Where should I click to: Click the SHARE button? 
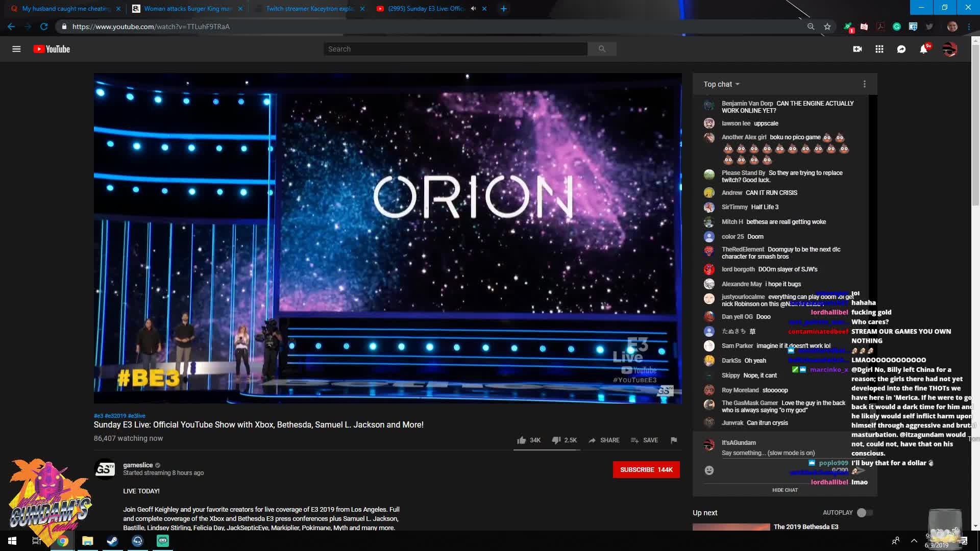pos(604,440)
